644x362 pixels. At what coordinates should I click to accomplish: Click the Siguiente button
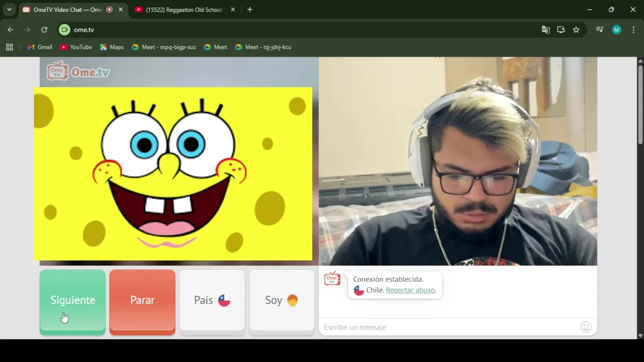tap(72, 302)
